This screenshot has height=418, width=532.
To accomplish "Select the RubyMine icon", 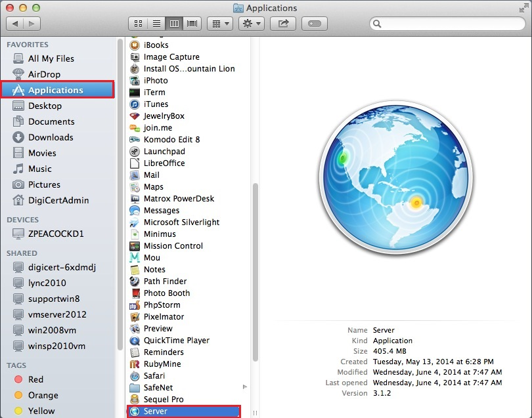I will pos(135,364).
